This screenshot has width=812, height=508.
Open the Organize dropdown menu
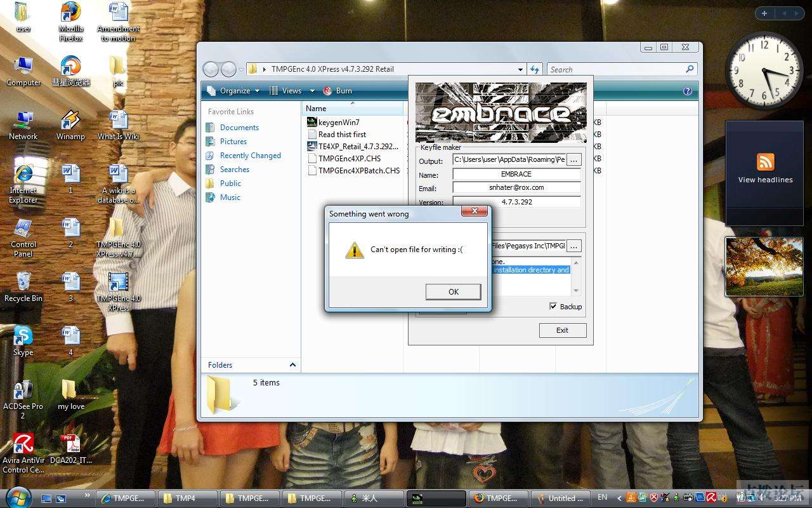[233, 91]
